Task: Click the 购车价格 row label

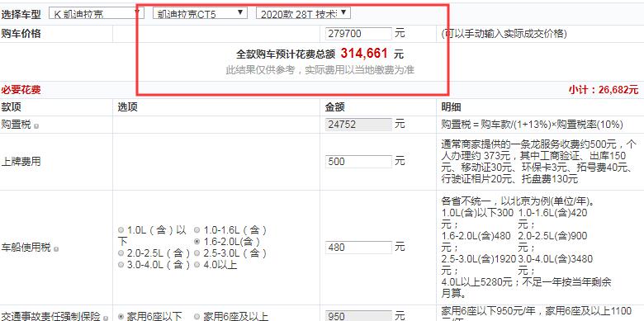Action: click(21, 34)
